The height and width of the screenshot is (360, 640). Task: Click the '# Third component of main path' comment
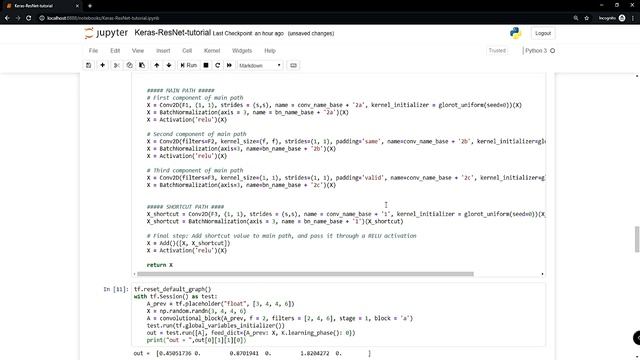click(195, 170)
